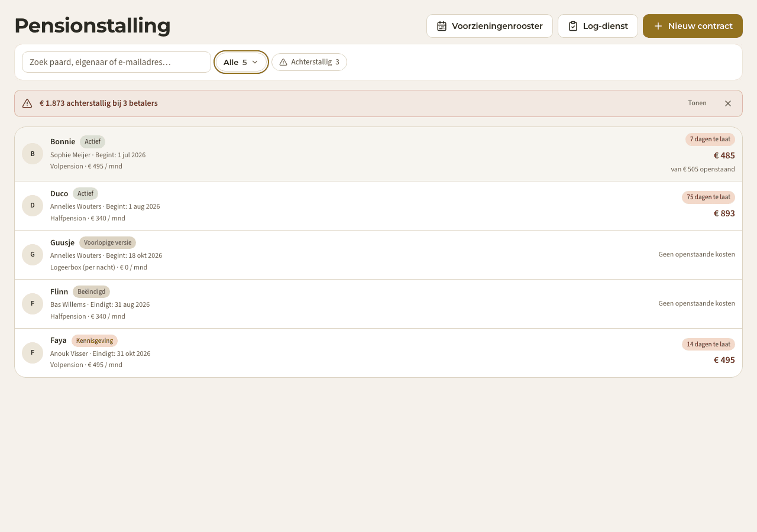This screenshot has height=532, width=757.
Task: Click the Voorlopige versie badge
Action: tap(108, 242)
